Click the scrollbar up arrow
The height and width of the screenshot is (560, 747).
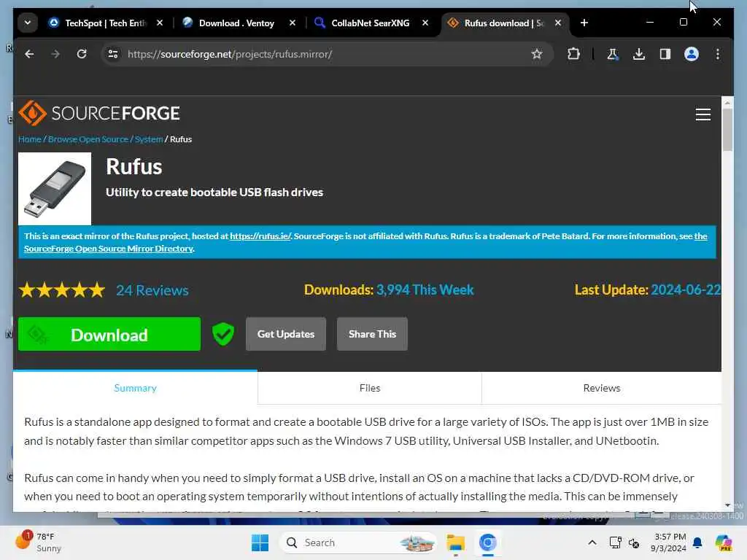coord(727,103)
